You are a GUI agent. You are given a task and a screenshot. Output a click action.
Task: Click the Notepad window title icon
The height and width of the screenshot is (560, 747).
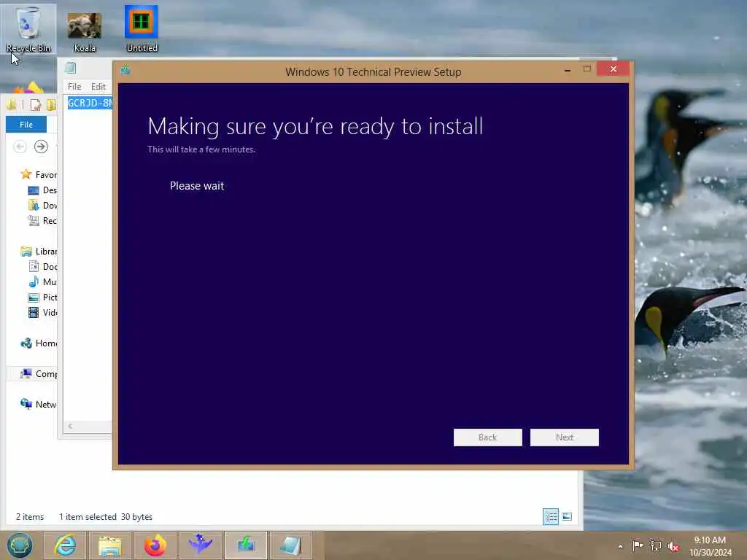pos(71,68)
